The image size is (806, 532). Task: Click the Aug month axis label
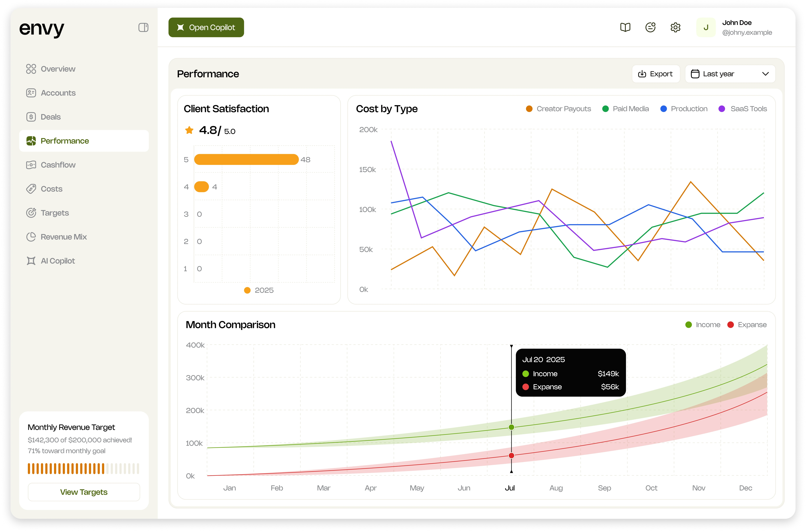556,488
